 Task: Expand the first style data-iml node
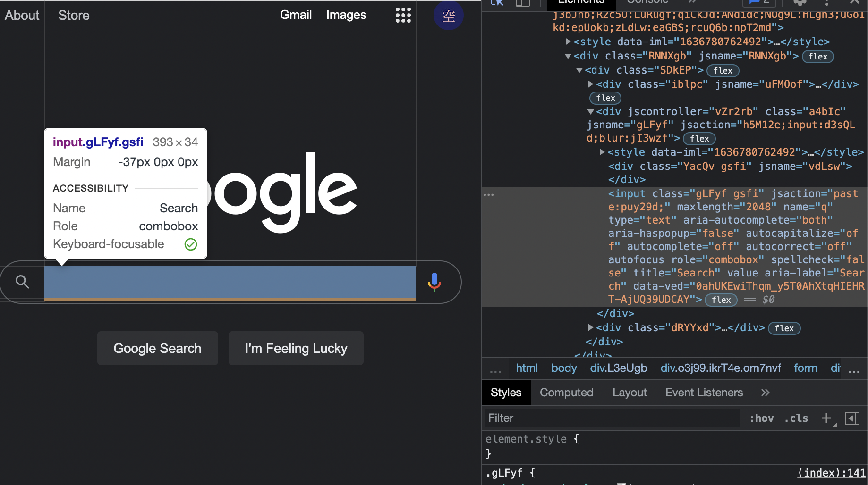pos(568,42)
